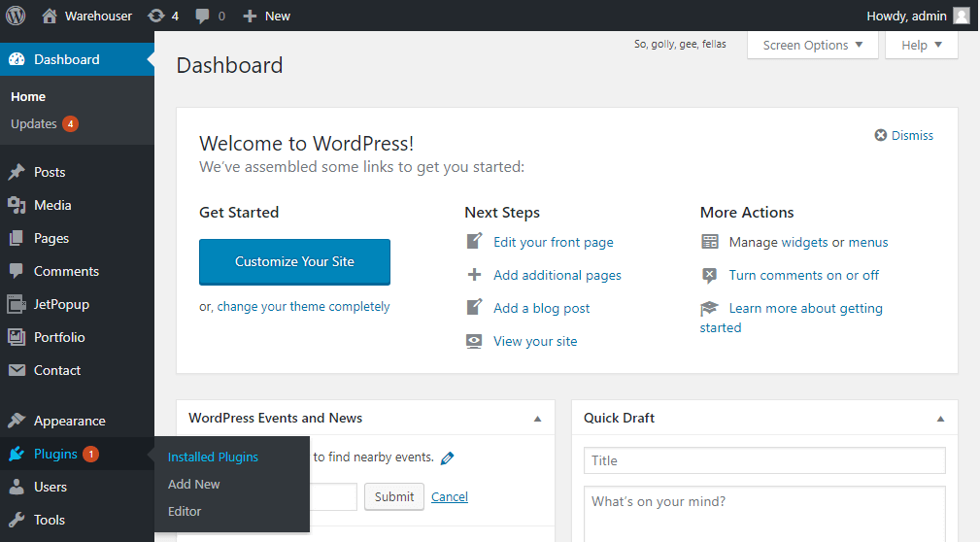This screenshot has width=980, height=542.
Task: Open Updates in the Dashboard submenu
Action: click(x=34, y=123)
